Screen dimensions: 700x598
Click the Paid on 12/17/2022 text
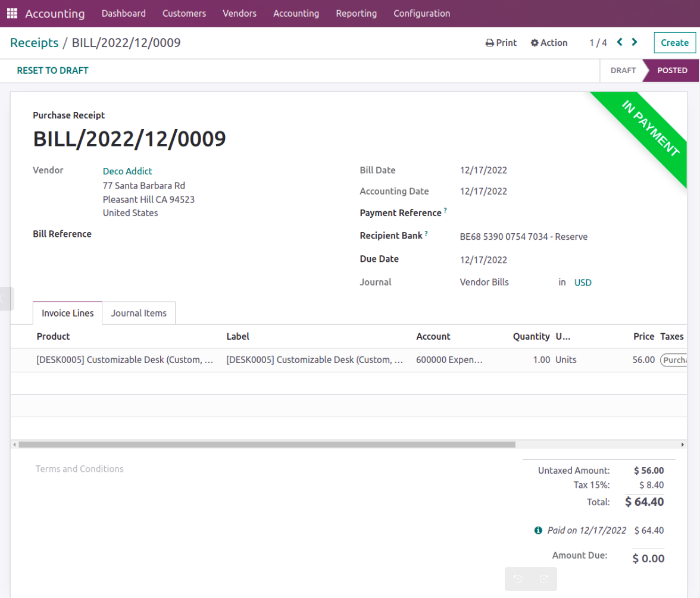point(587,531)
